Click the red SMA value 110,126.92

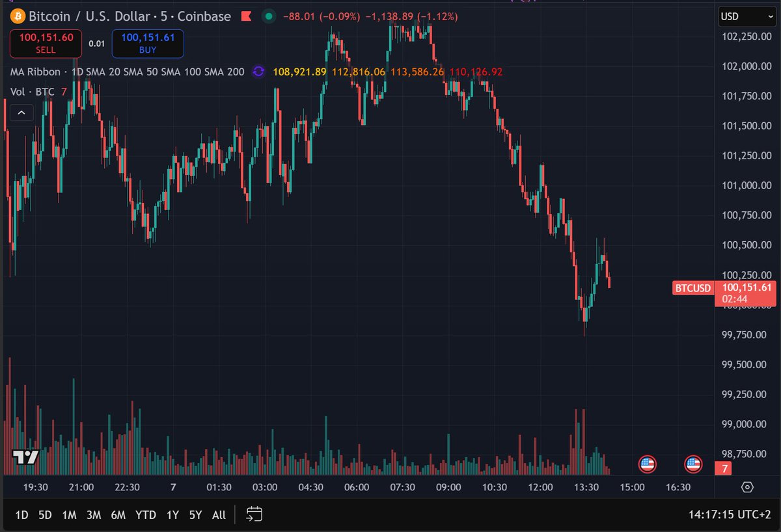(476, 72)
